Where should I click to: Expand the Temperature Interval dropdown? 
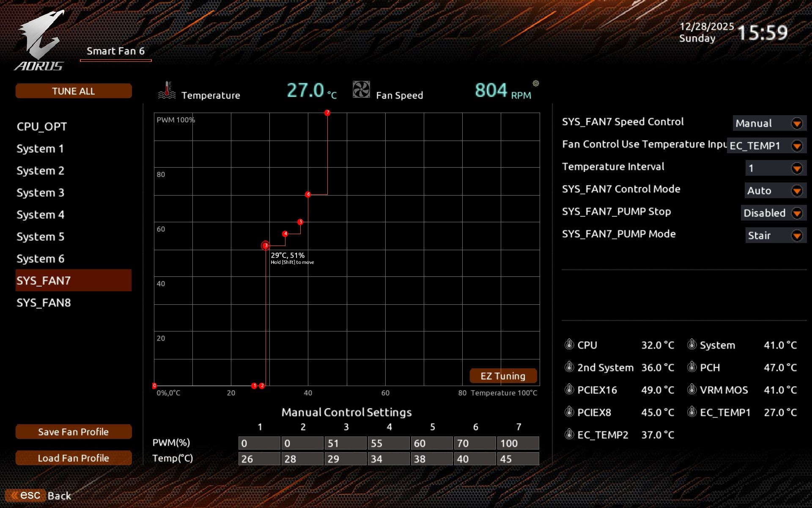tap(797, 168)
